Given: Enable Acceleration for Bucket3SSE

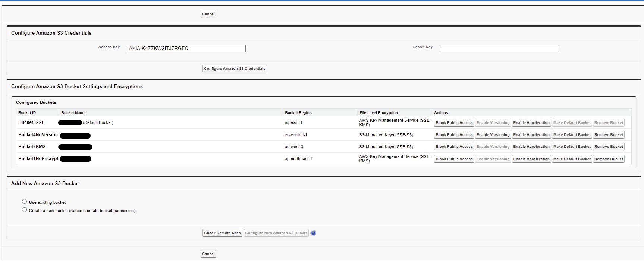Looking at the screenshot, I should 531,123.
